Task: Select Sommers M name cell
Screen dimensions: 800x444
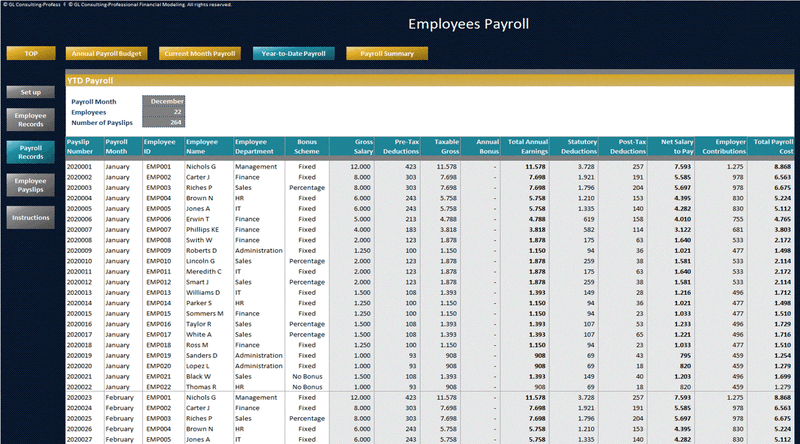Action: click(205, 313)
